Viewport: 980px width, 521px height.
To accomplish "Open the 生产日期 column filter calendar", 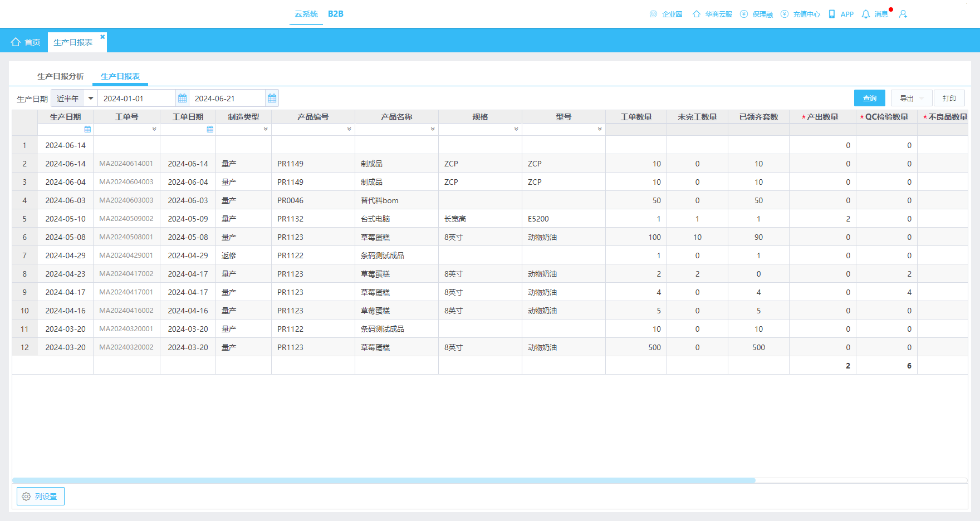I will coord(87,129).
